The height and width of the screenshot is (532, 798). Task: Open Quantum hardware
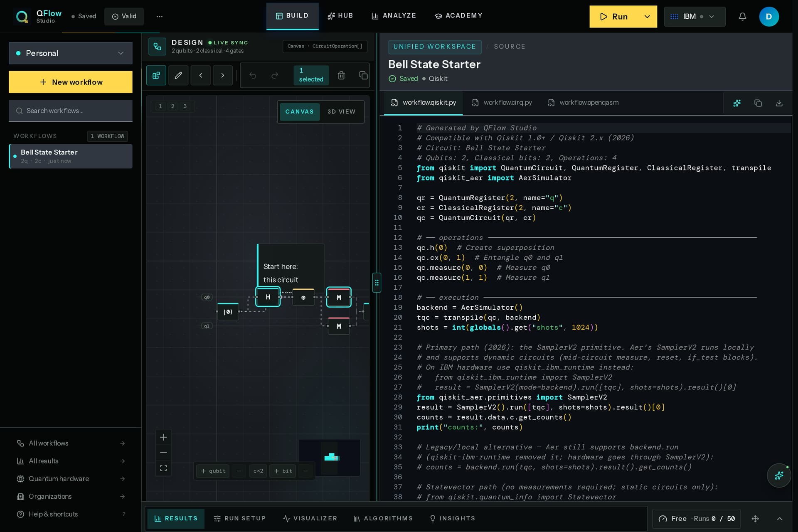[71, 479]
